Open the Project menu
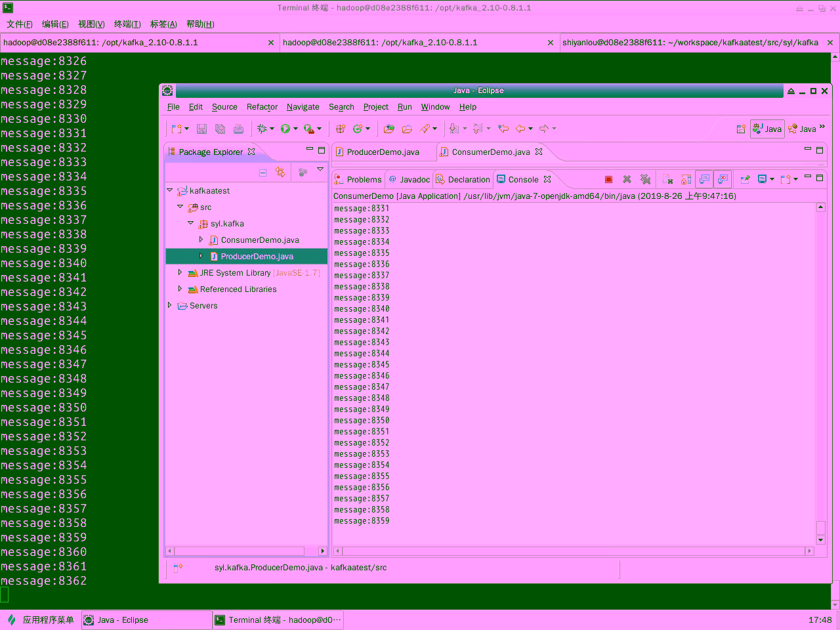 [x=375, y=107]
